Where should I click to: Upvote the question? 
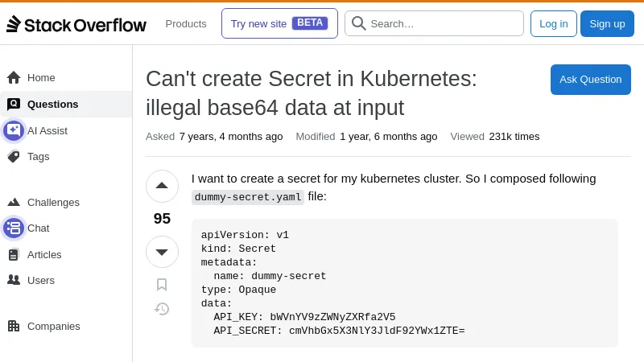pyautogui.click(x=162, y=186)
